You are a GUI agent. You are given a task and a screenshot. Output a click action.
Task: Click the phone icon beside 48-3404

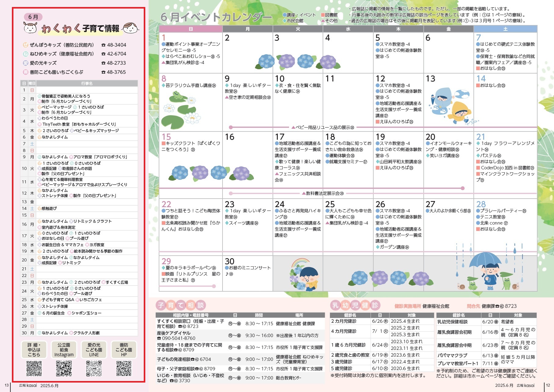103,45
